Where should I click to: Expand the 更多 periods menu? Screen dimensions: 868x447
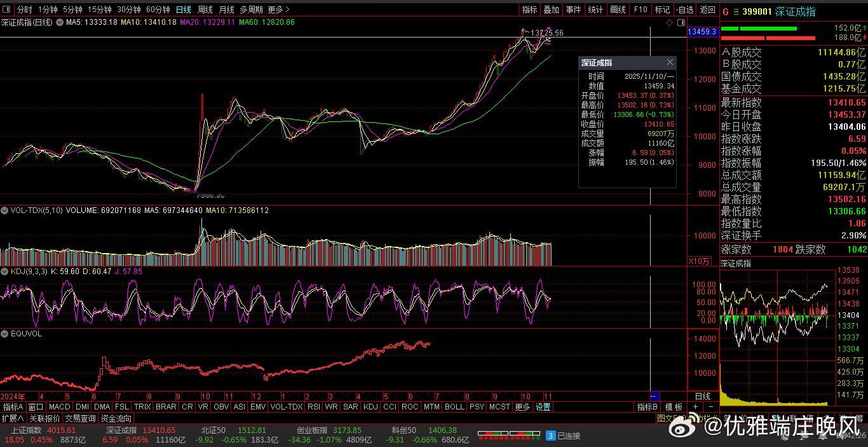(278, 10)
